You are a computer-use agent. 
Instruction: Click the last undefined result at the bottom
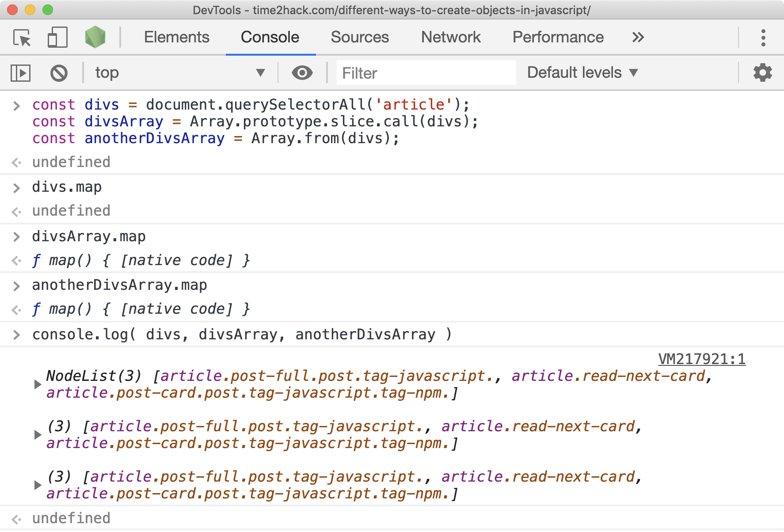point(71,518)
